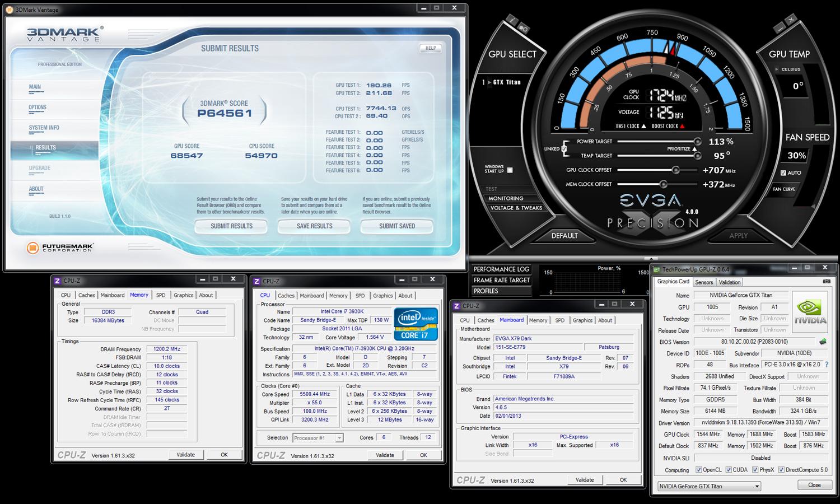
Task: Open Voltage & Tweaks in EVGA Precision
Action: tap(516, 208)
